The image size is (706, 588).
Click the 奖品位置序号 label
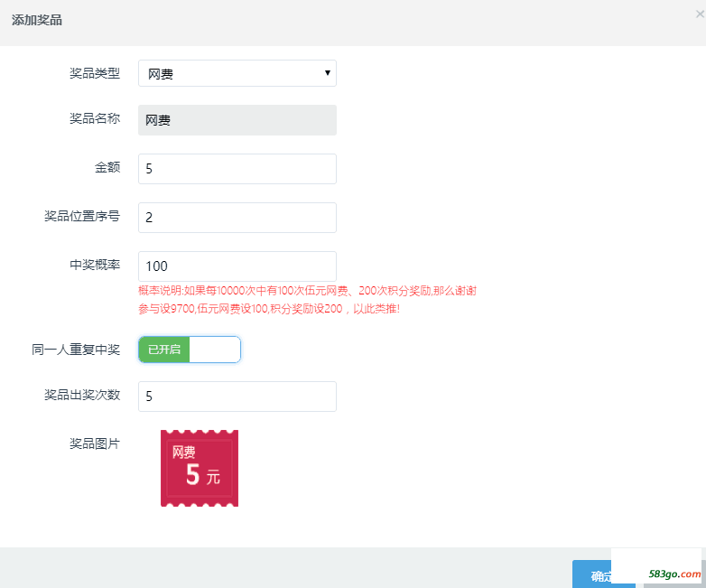coord(82,216)
